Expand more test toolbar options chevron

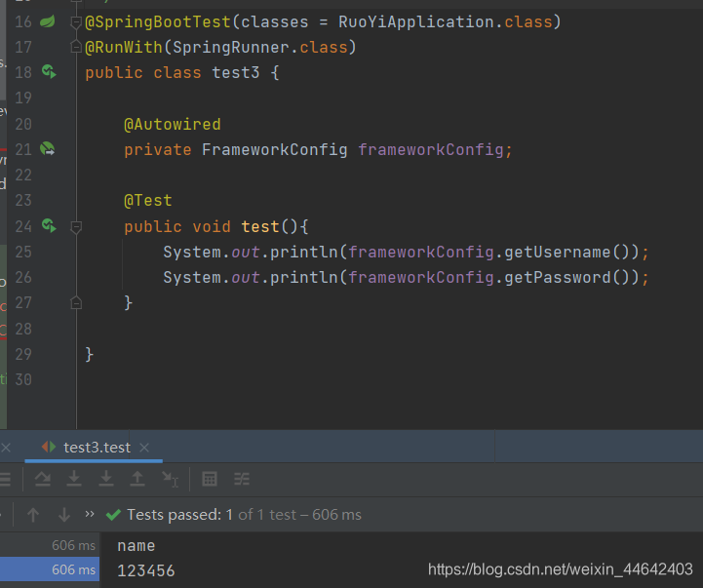point(90,514)
